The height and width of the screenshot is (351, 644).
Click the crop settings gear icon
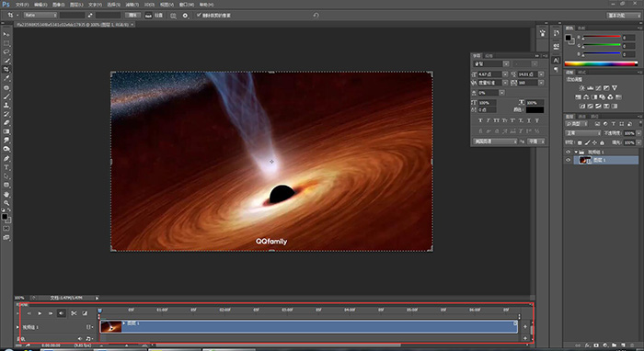pyautogui.click(x=185, y=16)
